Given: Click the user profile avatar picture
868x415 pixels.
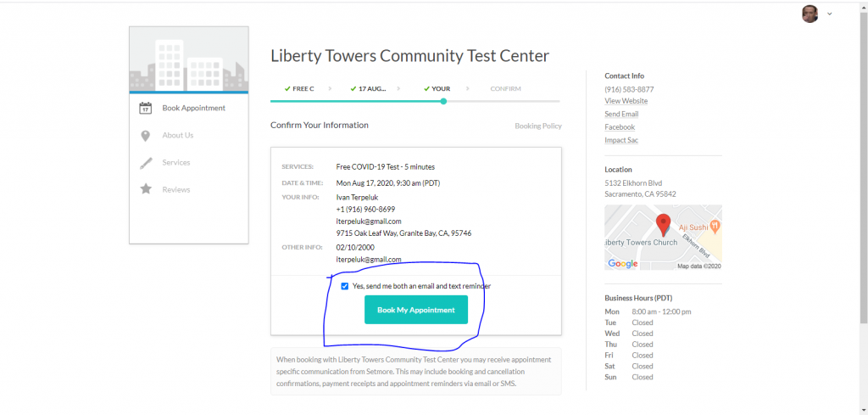Looking at the screenshot, I should pos(810,14).
